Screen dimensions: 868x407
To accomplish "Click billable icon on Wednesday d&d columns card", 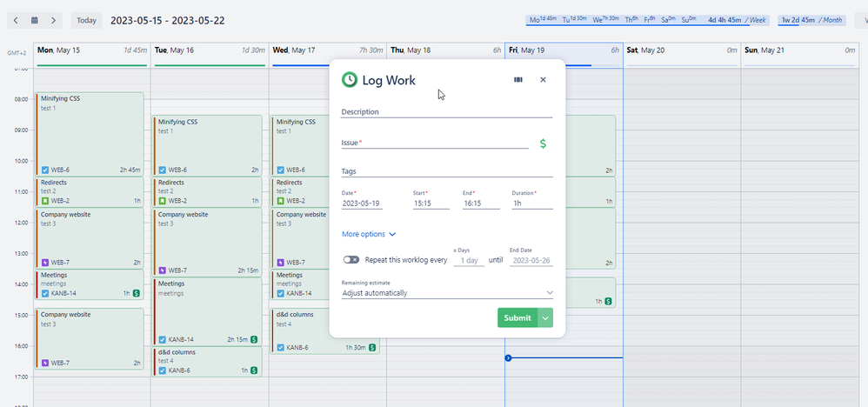I will pyautogui.click(x=372, y=348).
